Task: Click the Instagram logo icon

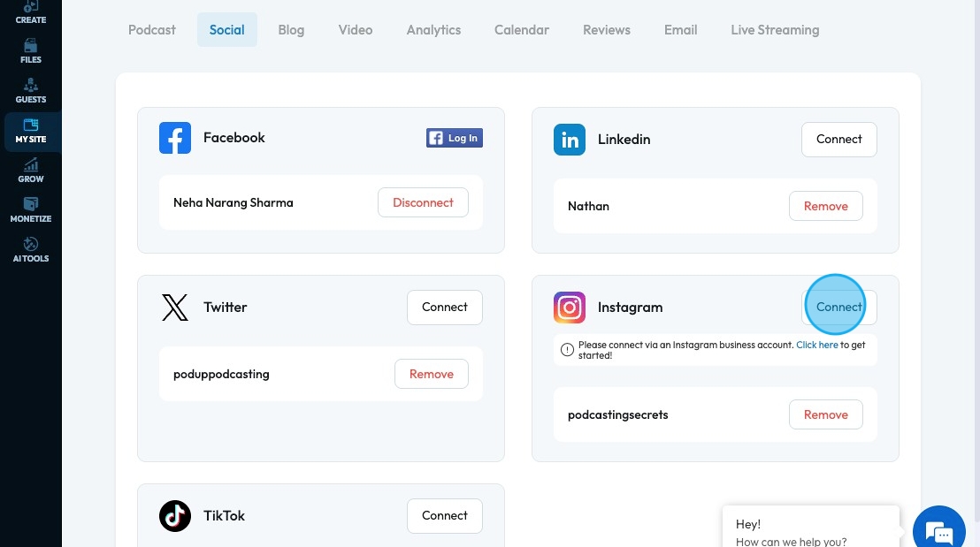Action: click(570, 308)
